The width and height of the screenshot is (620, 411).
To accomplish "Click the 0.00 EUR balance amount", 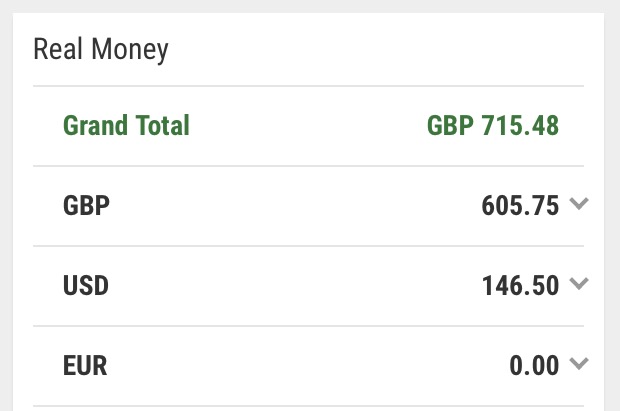I will point(534,366).
